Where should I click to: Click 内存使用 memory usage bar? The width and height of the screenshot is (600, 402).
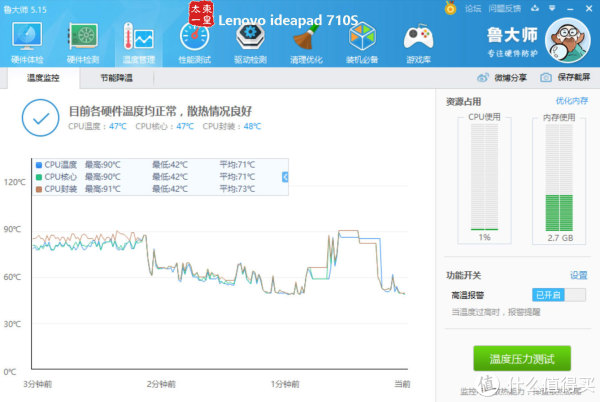coord(559,177)
